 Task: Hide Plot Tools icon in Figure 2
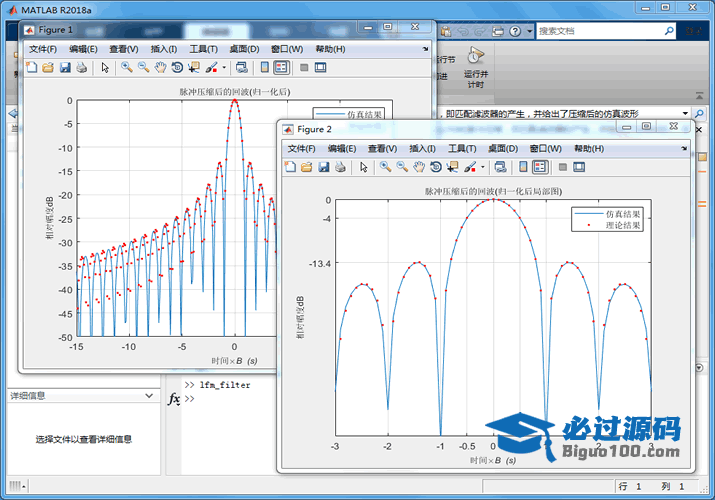click(x=563, y=167)
